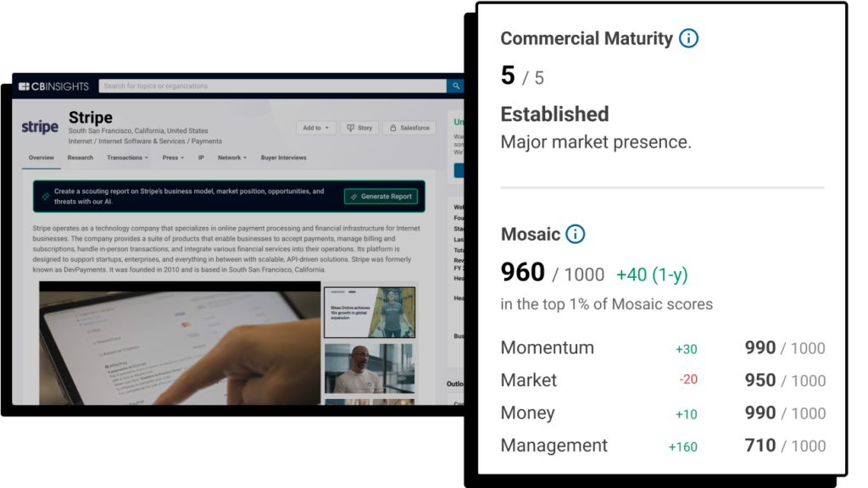Expand the Network tab dropdown

click(232, 158)
